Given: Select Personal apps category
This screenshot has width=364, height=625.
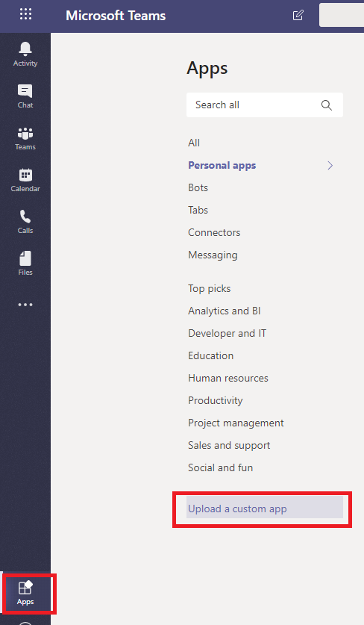Looking at the screenshot, I should click(222, 166).
